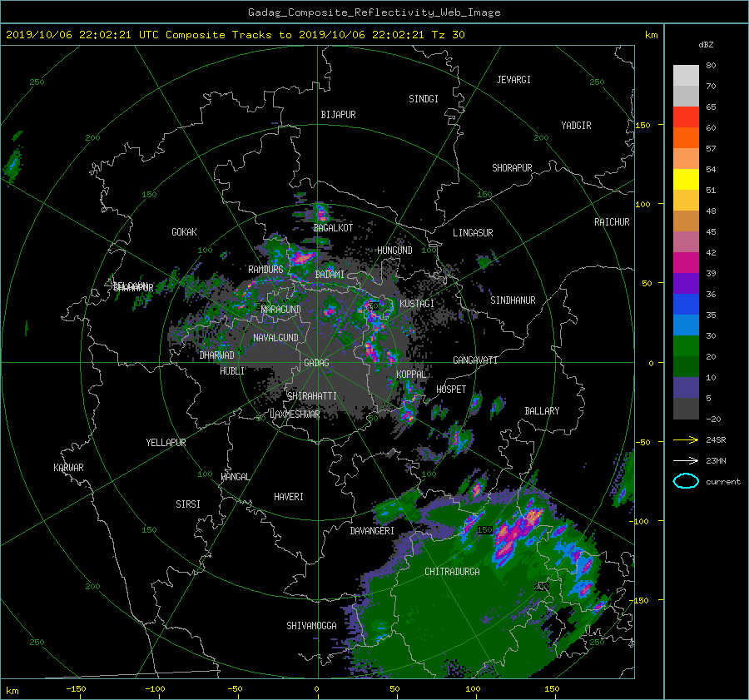Click the NARAGUND city label
The width and height of the screenshot is (749, 700).
[281, 310]
